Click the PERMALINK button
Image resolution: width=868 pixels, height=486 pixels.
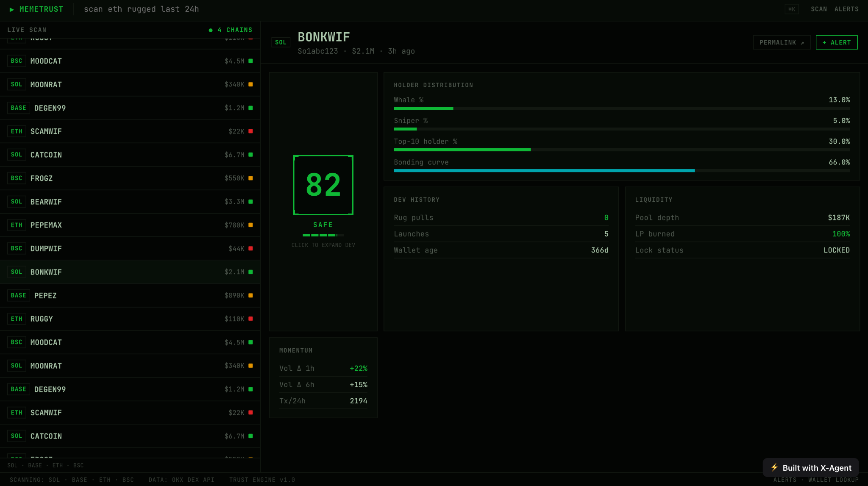click(x=782, y=42)
